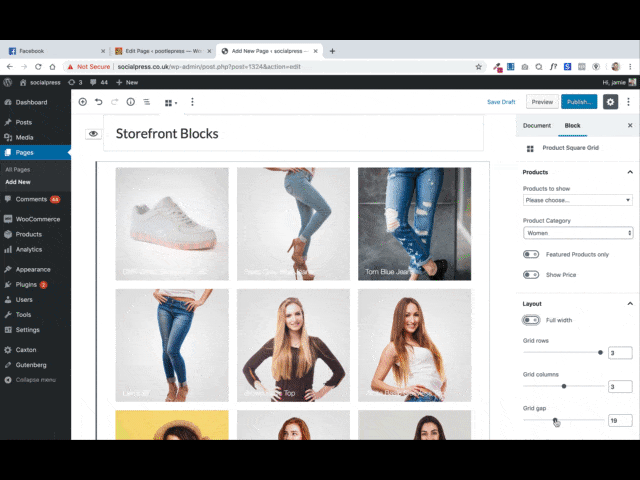The width and height of the screenshot is (640, 480).
Task: Switch to Edit Page pootlepress browser tab
Action: (163, 51)
